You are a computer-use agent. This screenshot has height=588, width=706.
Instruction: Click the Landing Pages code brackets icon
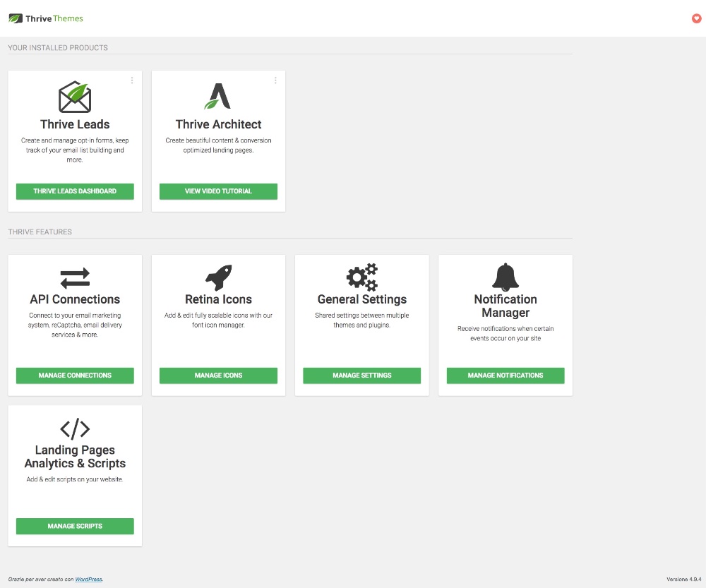[75, 428]
